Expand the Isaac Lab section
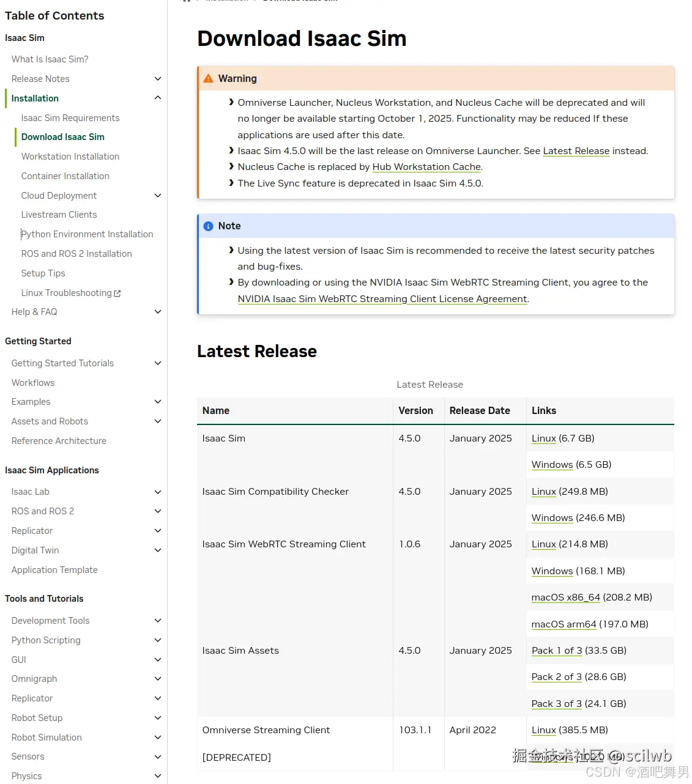692x784 pixels. (x=158, y=492)
